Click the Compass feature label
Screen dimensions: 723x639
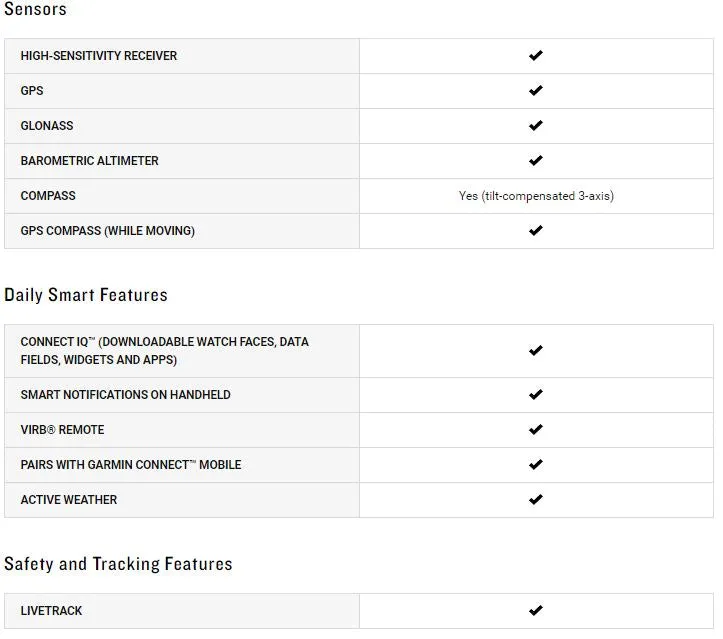click(x=48, y=195)
